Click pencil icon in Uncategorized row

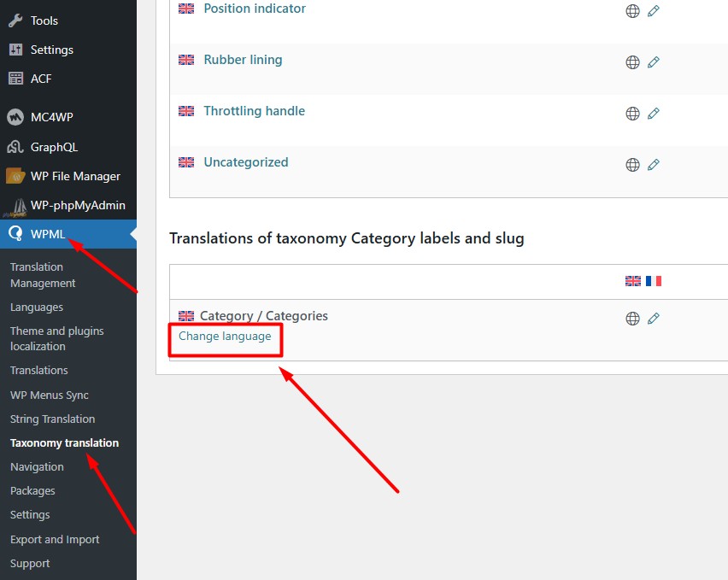click(x=654, y=165)
